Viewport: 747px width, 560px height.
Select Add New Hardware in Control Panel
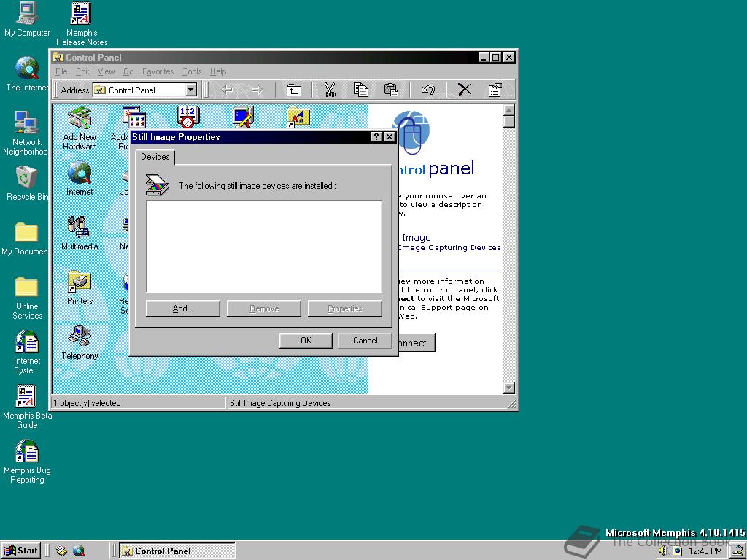pyautogui.click(x=80, y=128)
